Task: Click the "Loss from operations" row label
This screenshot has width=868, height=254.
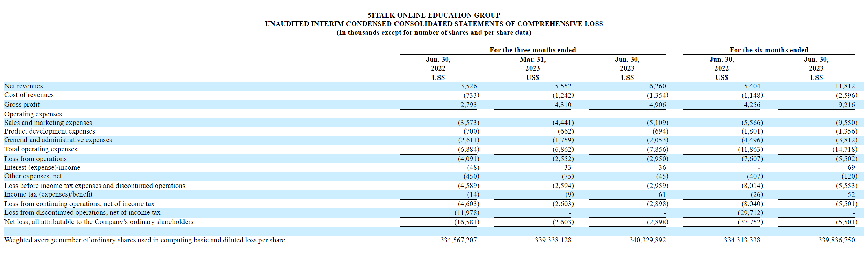Action: tap(35, 159)
